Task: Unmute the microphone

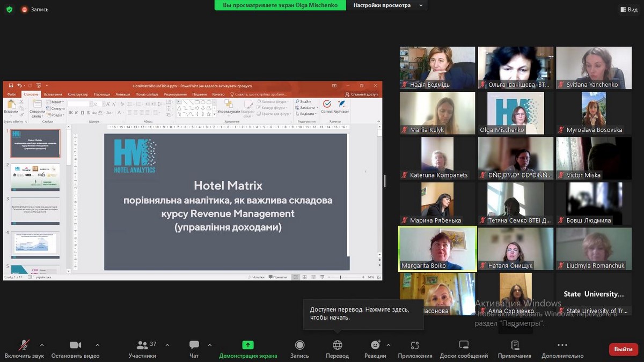Action: pyautogui.click(x=24, y=345)
